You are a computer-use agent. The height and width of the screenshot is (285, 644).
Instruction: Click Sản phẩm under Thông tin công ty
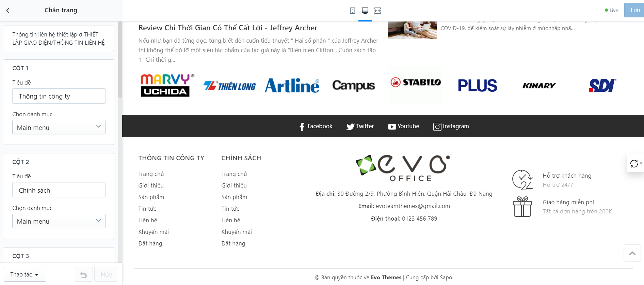tap(151, 197)
